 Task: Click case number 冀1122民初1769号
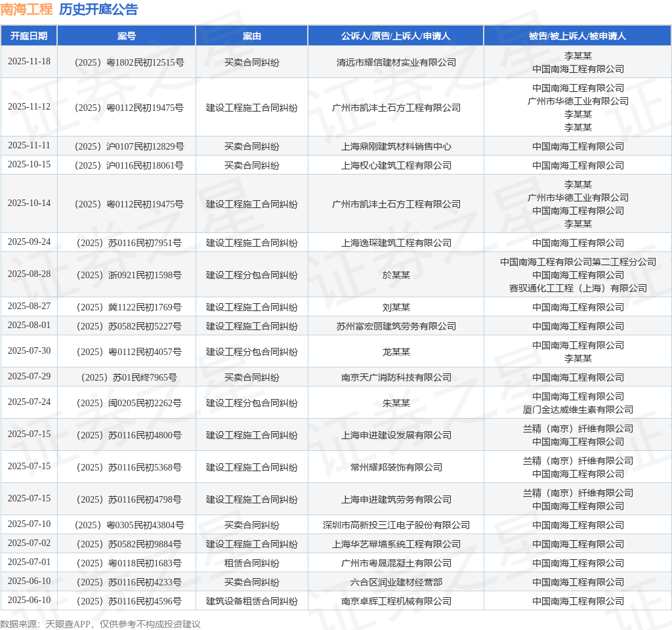(x=129, y=307)
